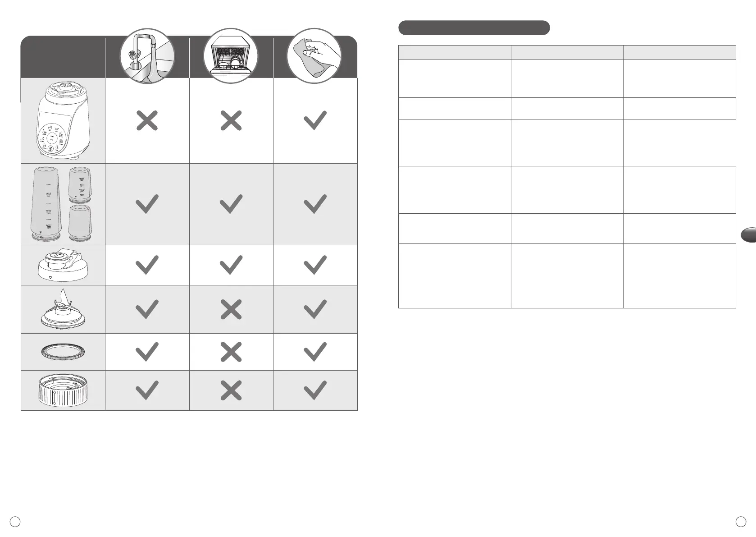Click the dishwasher checkmark for the lid

[x=231, y=265]
